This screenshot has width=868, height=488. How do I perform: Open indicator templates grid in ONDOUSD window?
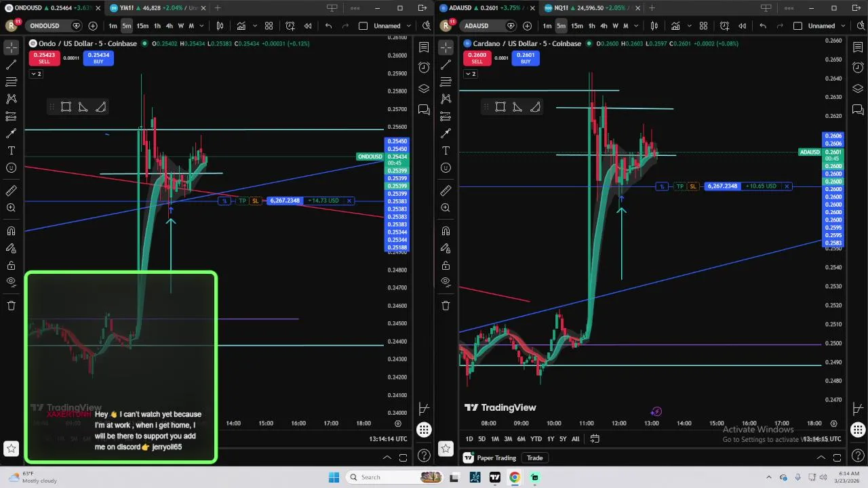269,26
